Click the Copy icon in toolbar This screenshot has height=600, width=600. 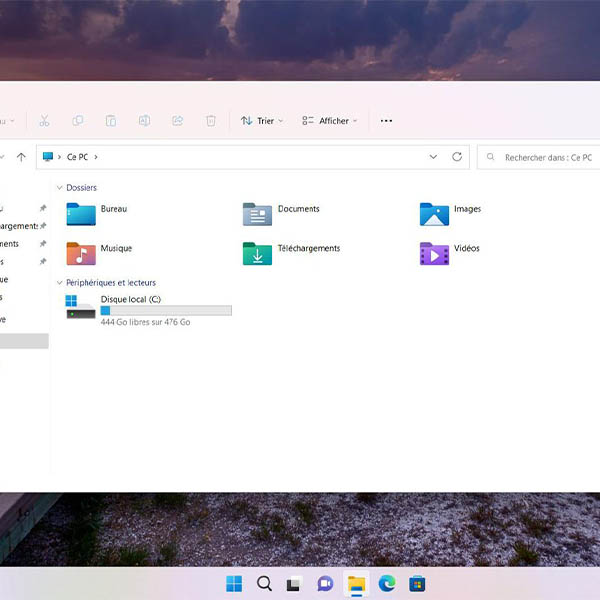click(x=78, y=121)
